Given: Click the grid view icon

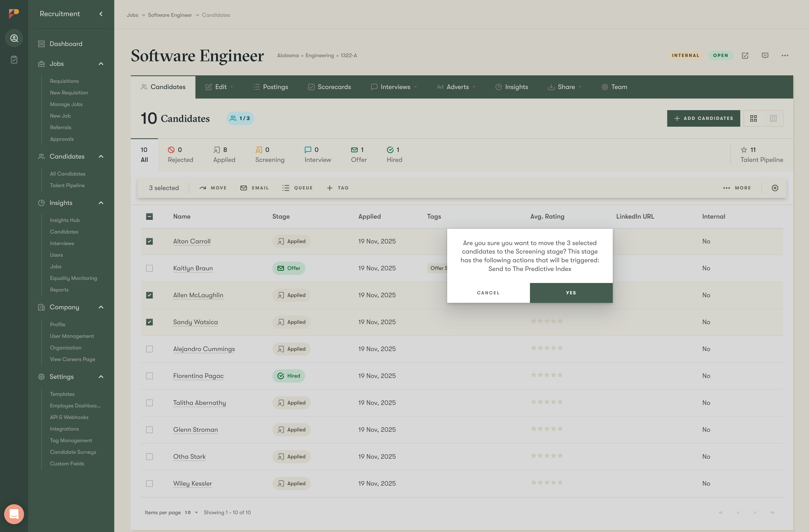Looking at the screenshot, I should pyautogui.click(x=753, y=118).
